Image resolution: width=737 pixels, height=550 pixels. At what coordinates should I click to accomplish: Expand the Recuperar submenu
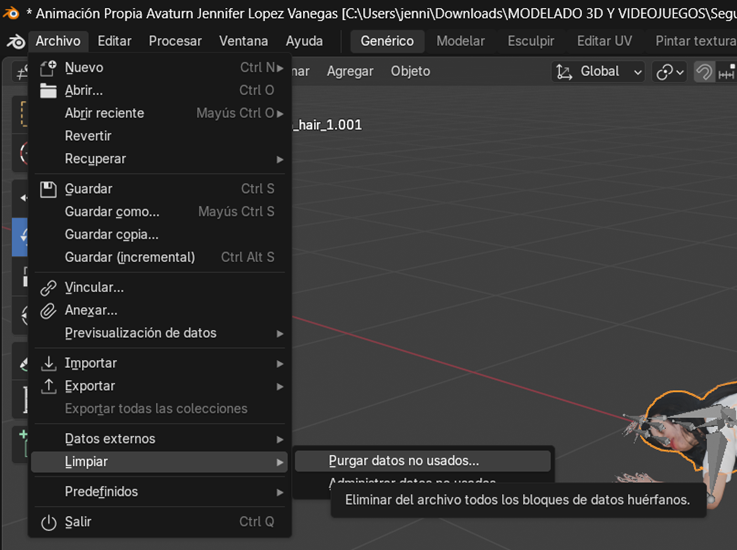(160, 159)
